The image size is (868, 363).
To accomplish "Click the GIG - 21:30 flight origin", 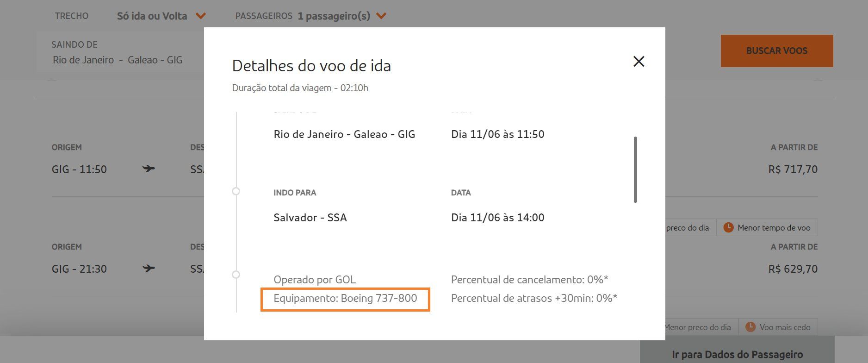I will [79, 269].
